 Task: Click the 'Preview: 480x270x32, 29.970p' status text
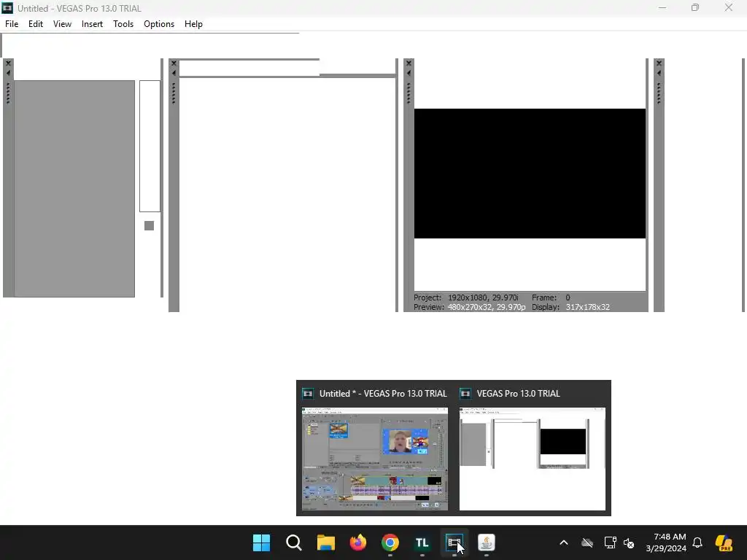(x=469, y=307)
